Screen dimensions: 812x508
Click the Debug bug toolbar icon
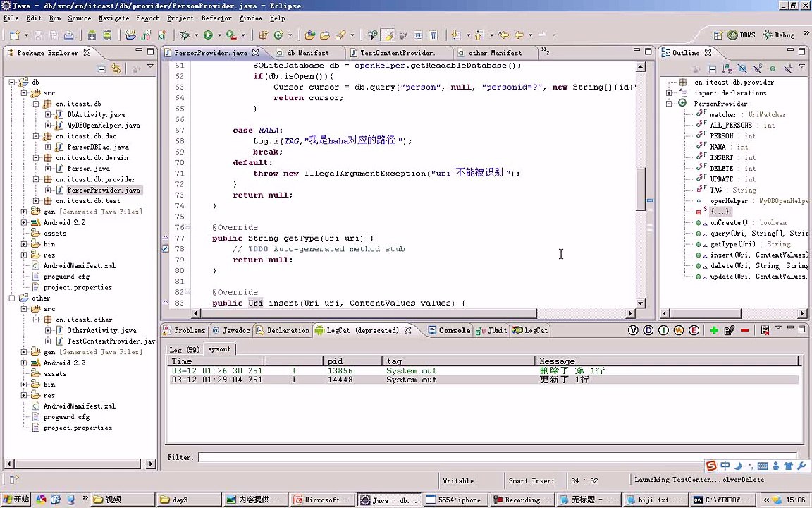[185, 35]
